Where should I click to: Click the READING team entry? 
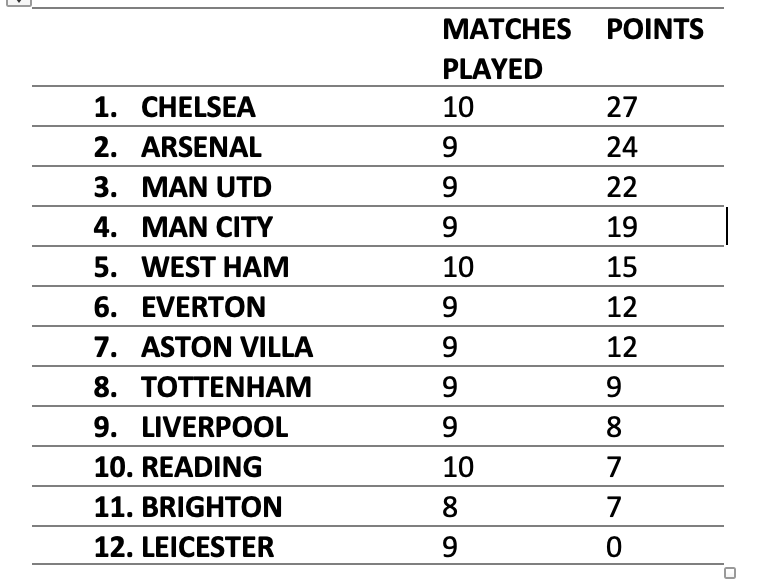click(201, 467)
